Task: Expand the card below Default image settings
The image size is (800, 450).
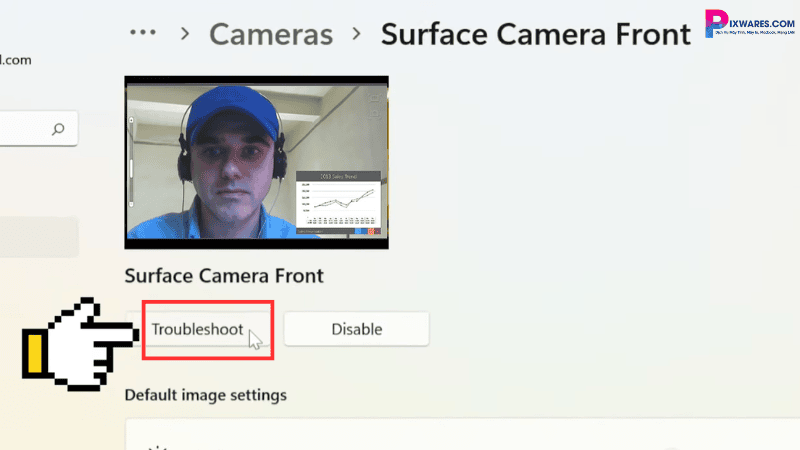Action: [x=460, y=438]
